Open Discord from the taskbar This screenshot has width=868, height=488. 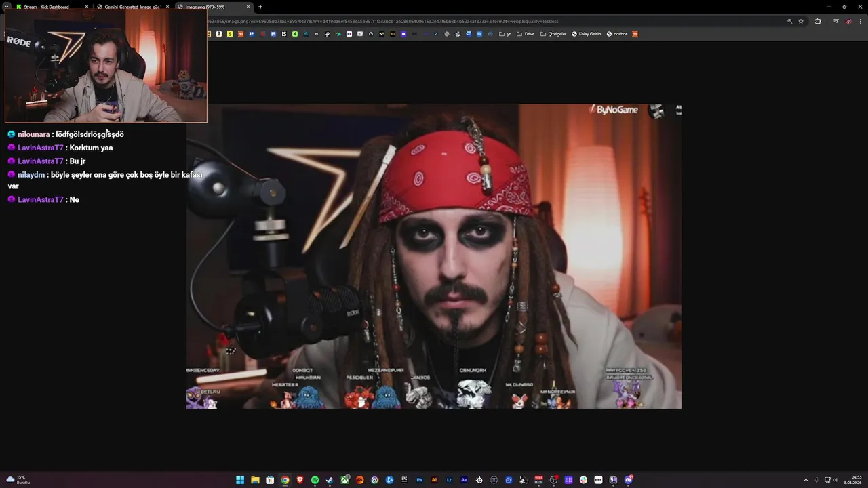tap(628, 480)
